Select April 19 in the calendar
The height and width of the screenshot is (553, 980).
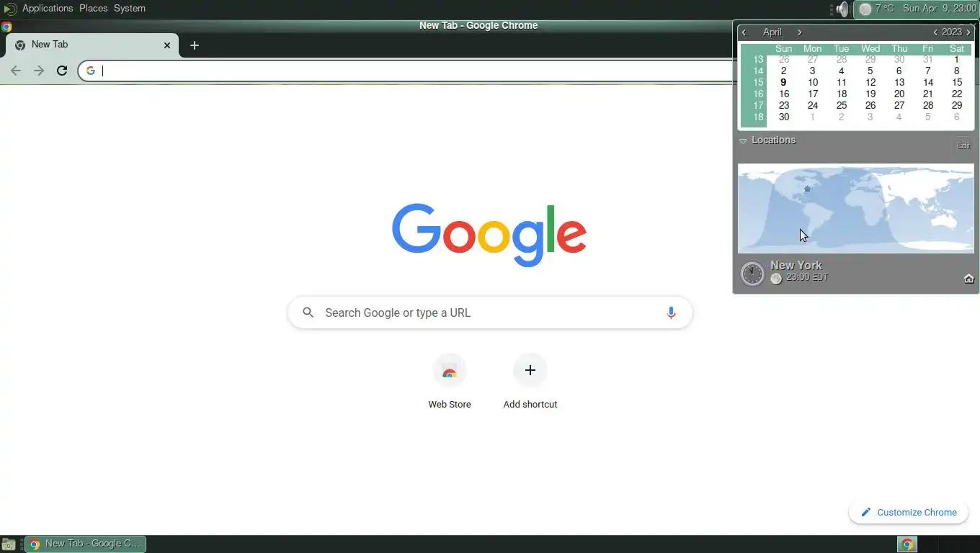click(870, 94)
